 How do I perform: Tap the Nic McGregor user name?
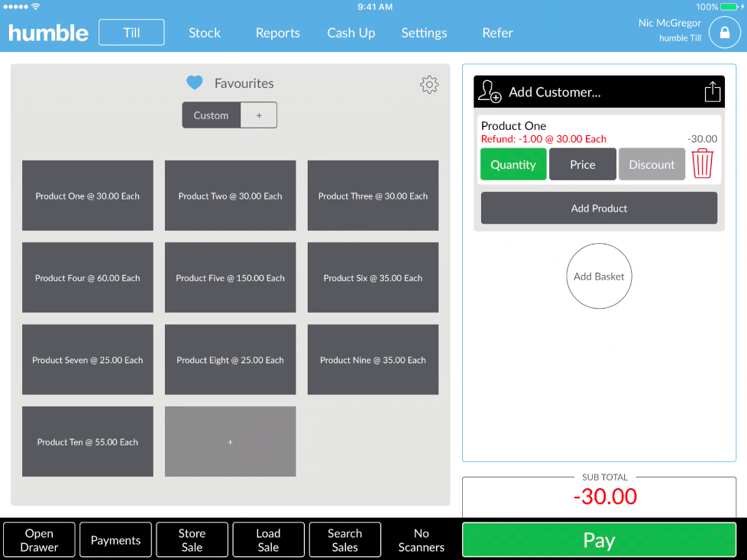(669, 23)
